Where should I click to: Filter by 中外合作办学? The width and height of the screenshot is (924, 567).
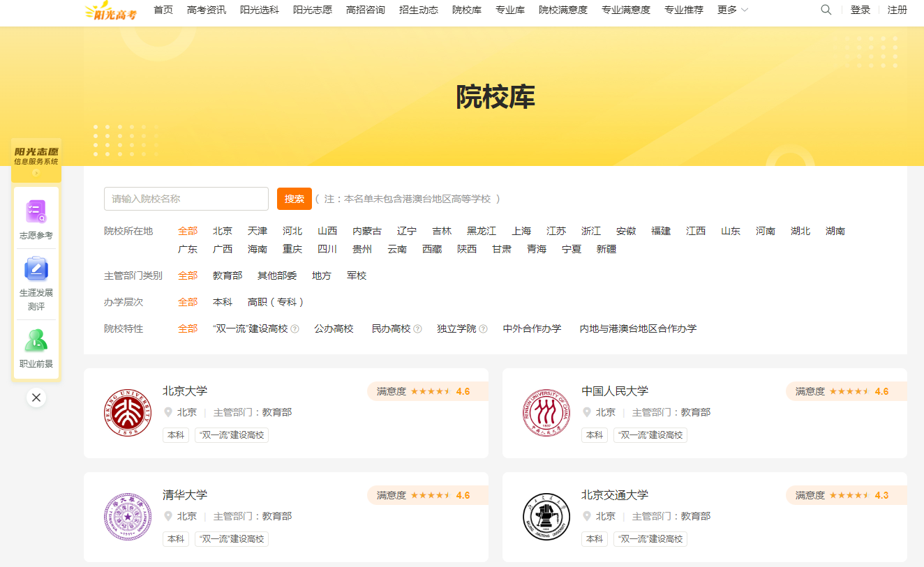(532, 328)
